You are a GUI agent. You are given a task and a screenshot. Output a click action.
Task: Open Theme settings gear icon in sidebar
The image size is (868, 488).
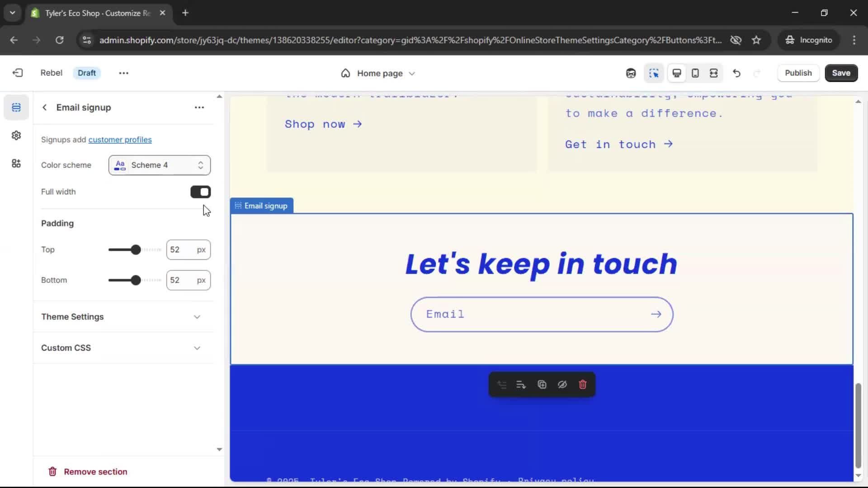(x=16, y=136)
